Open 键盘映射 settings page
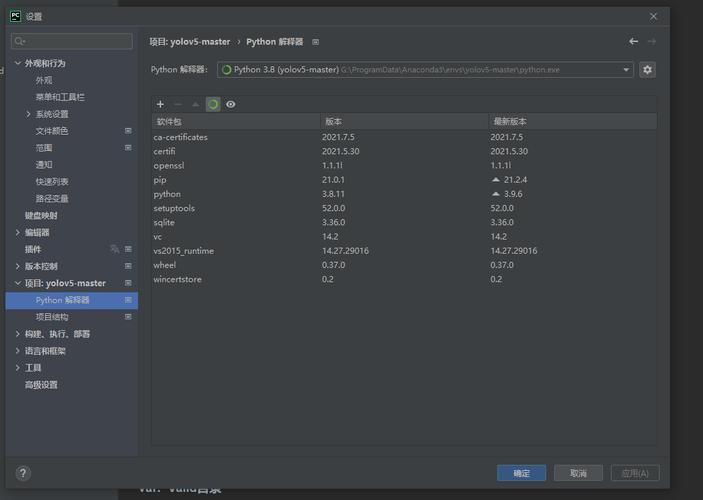The image size is (703, 500). point(41,215)
